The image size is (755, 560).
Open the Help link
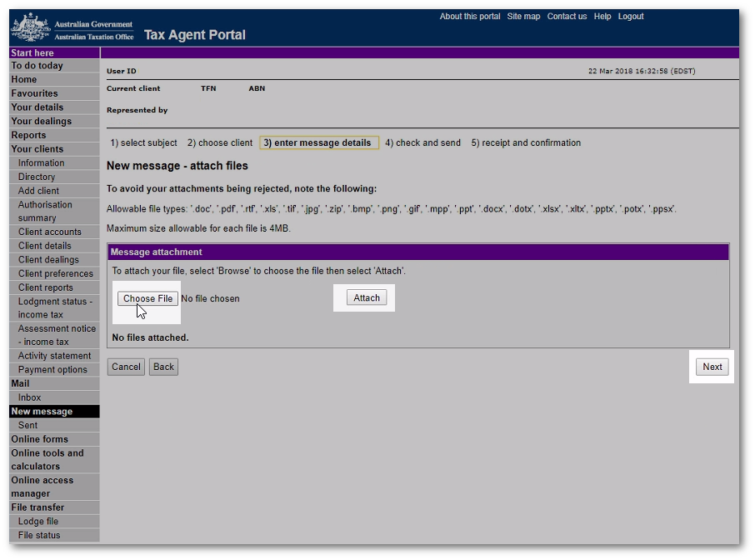(x=602, y=17)
